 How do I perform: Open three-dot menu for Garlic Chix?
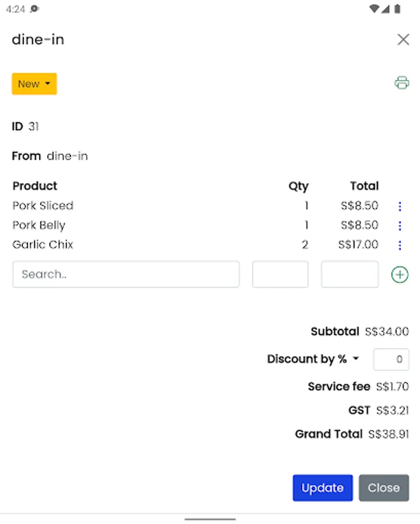point(400,245)
